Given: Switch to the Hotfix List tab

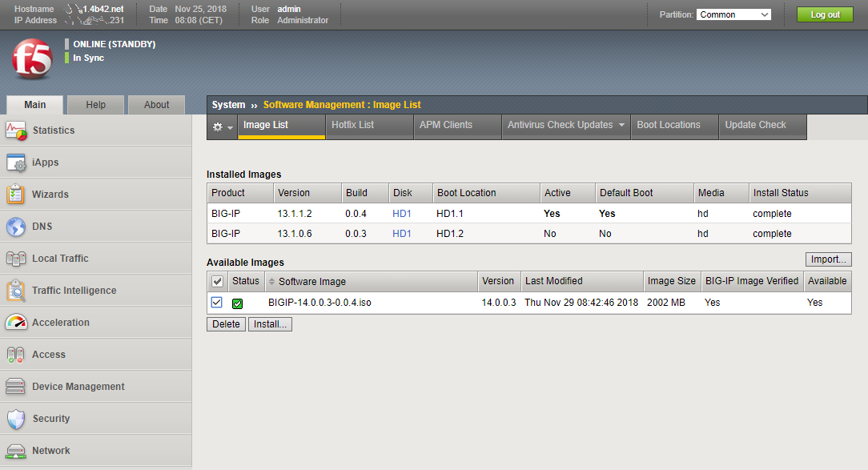Looking at the screenshot, I should 370,127.
